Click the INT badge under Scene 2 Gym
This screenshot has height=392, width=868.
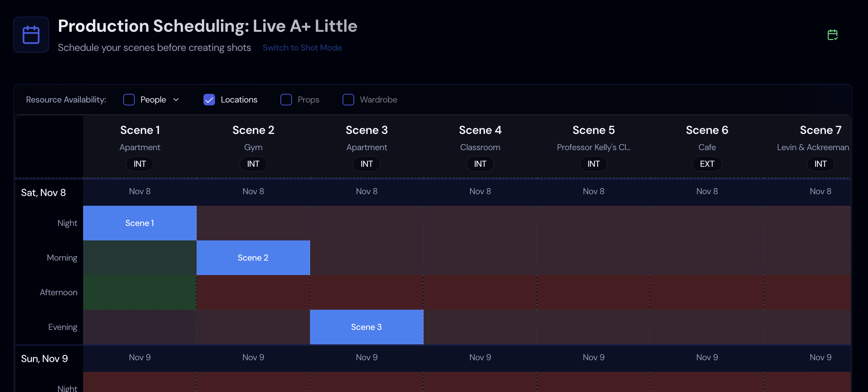click(253, 164)
